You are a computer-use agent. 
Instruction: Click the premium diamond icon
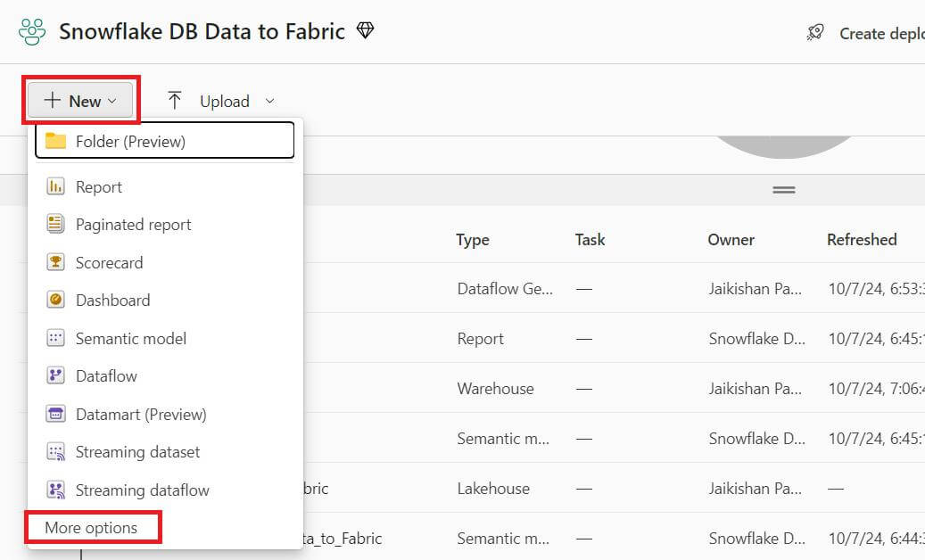click(x=365, y=30)
